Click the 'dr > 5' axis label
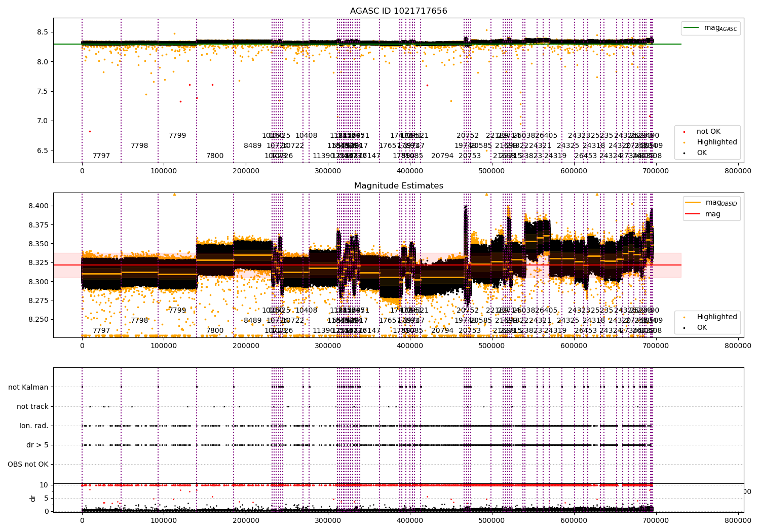760x532 pixels. click(x=37, y=445)
